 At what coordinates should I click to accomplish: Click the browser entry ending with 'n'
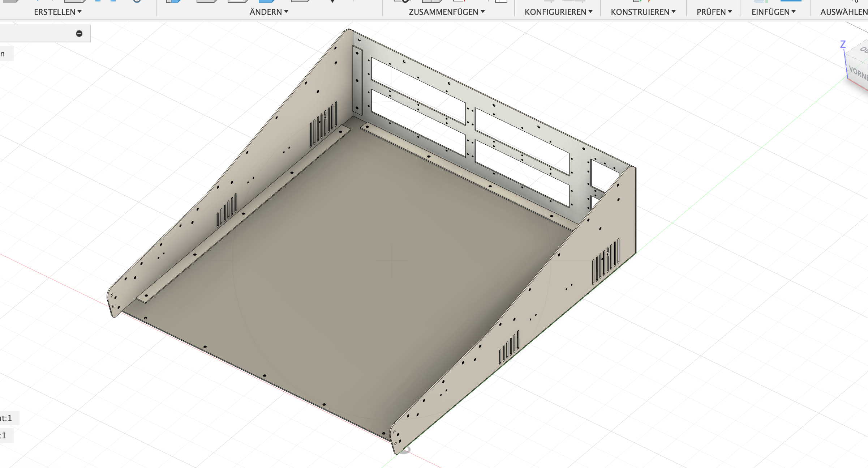3,54
